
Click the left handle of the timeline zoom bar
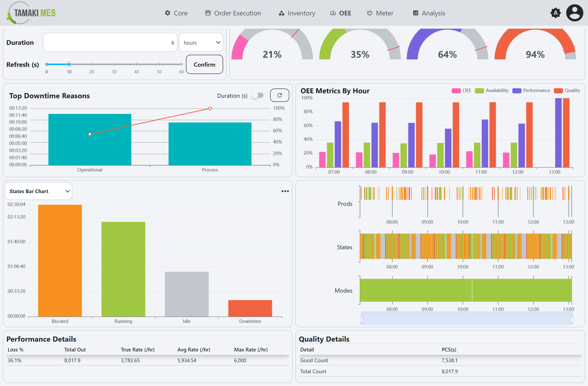click(361, 319)
